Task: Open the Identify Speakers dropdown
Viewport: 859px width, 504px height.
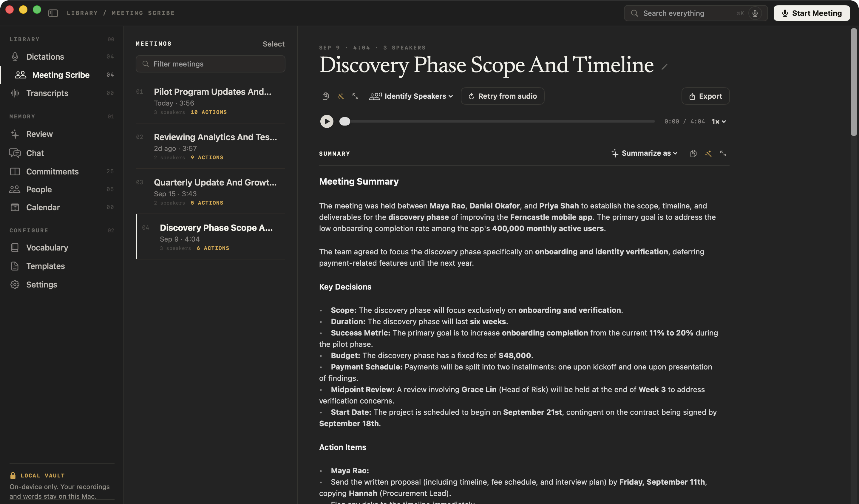Action: 411,96
